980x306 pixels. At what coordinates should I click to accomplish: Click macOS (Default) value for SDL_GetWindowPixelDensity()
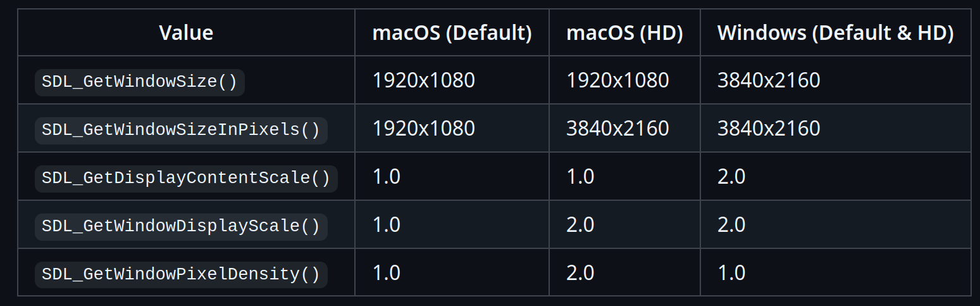pyautogui.click(x=387, y=273)
